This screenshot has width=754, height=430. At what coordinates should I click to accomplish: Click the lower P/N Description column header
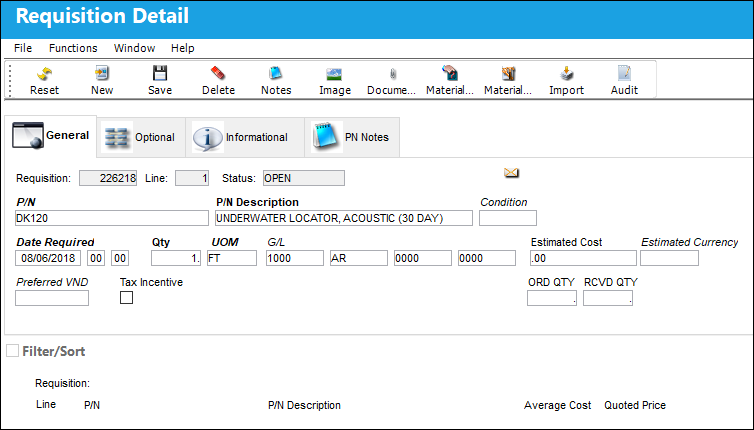(x=304, y=405)
